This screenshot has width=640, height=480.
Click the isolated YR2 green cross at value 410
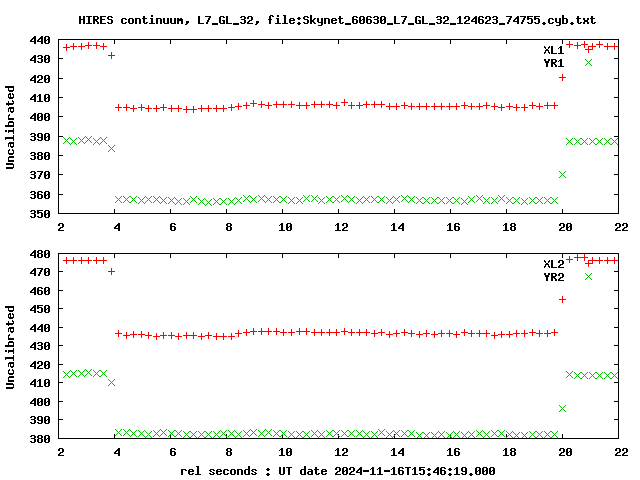pyautogui.click(x=111, y=382)
